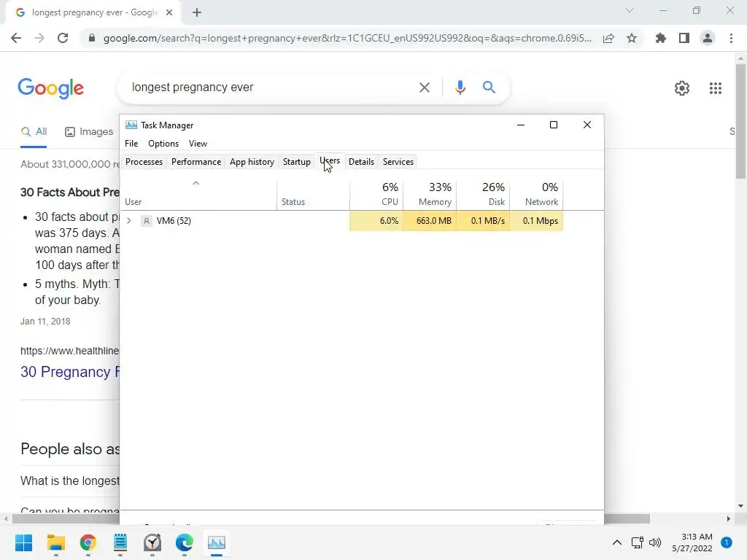
Task: Switch to the Details tab
Action: [361, 162]
